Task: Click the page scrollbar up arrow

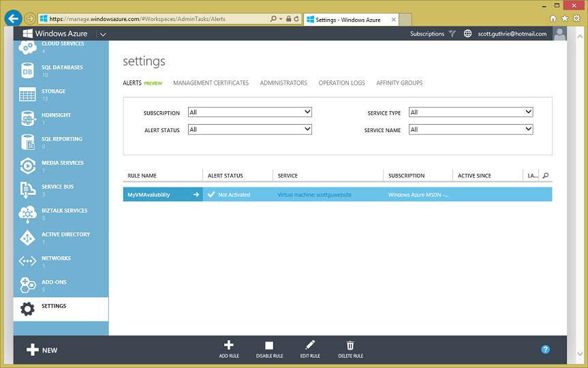Action: [x=580, y=37]
